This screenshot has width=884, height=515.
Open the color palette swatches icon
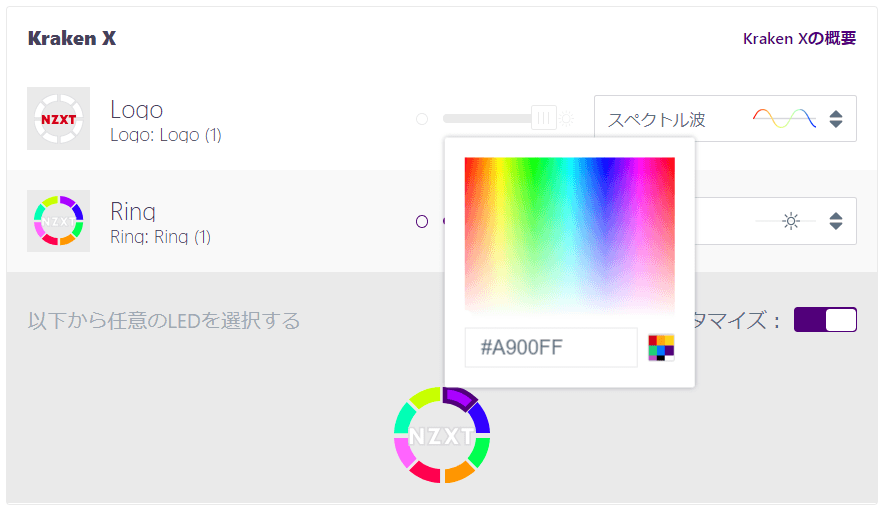(x=661, y=347)
